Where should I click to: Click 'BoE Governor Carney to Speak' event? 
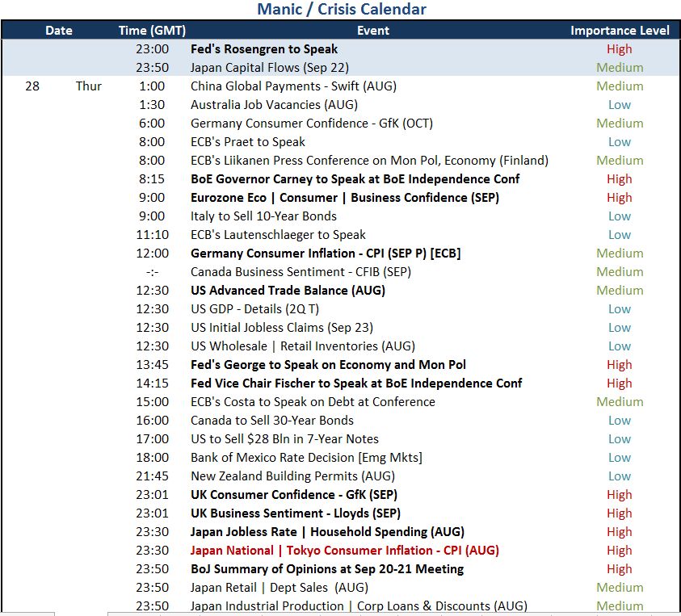point(355,179)
